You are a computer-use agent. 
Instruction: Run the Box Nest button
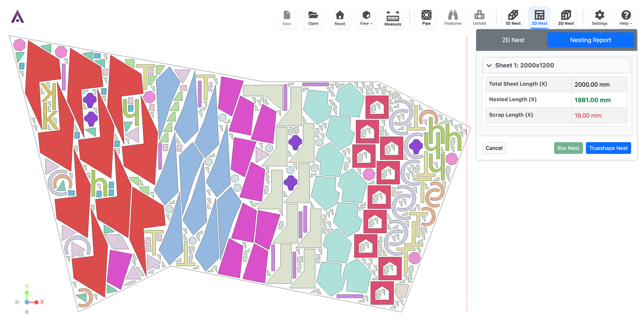(568, 148)
